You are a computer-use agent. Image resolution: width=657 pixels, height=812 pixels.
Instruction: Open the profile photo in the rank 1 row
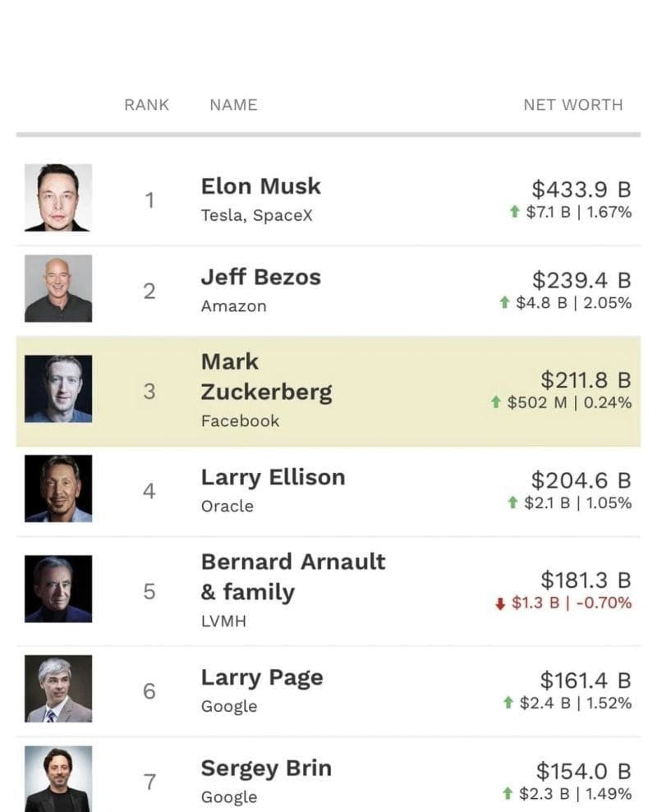[58, 198]
